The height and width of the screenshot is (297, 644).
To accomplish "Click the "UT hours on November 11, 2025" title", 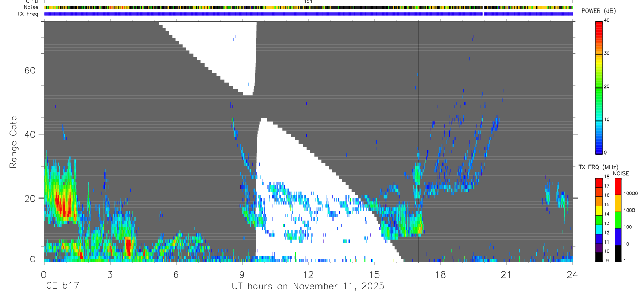I will click(x=308, y=287).
